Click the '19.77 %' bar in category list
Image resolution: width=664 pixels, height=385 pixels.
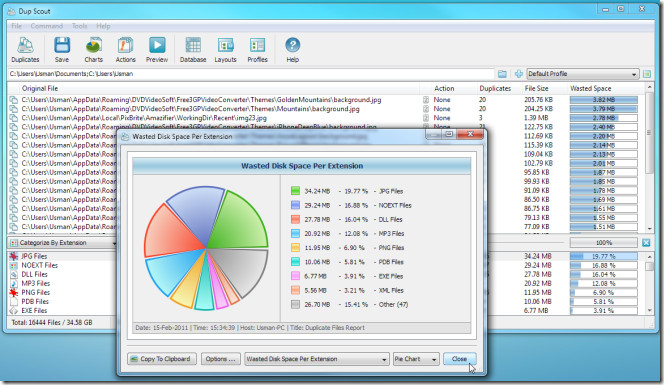[x=603, y=256]
